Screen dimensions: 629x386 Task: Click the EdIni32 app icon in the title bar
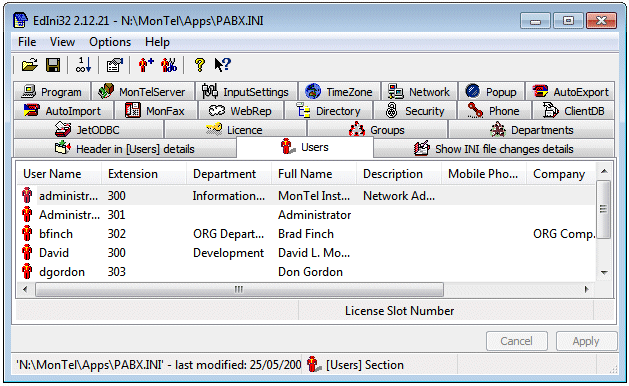(20, 20)
